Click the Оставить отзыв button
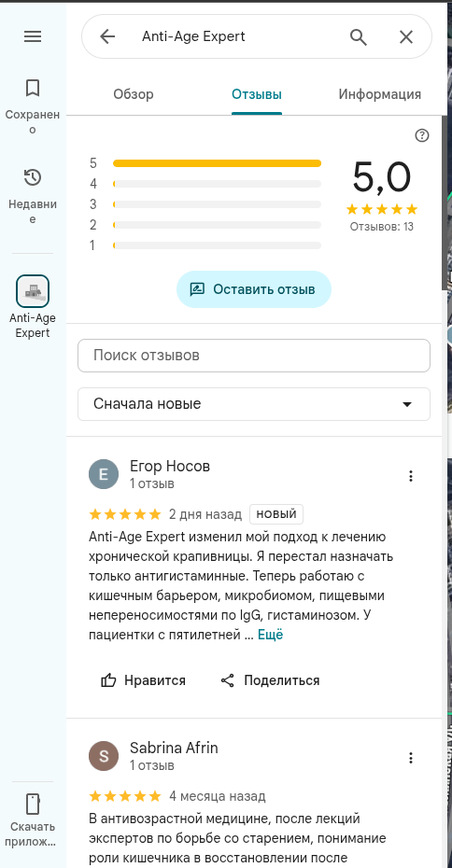Screen dimensions: 452x868 coord(254,289)
